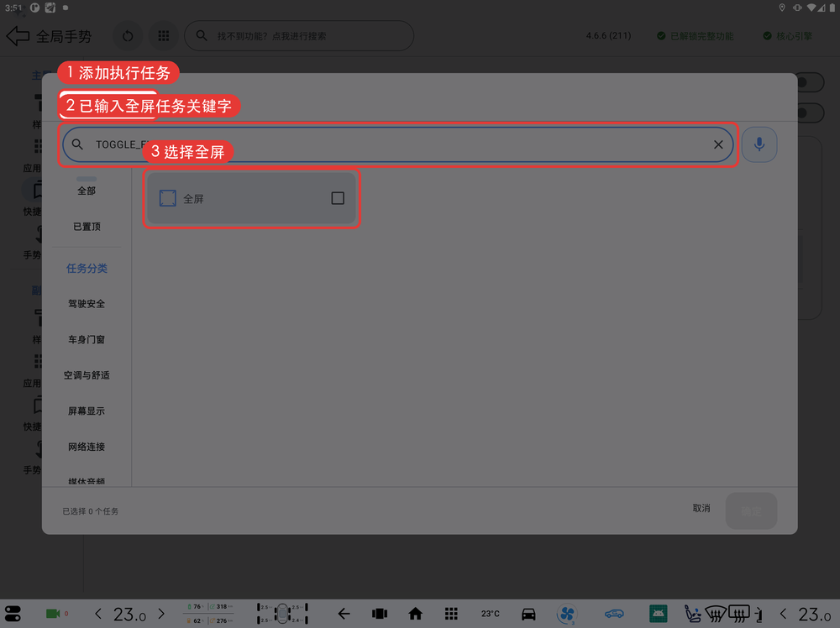This screenshot has height=628, width=840.
Task: Increase left temperature with right chevron
Action: [161, 614]
